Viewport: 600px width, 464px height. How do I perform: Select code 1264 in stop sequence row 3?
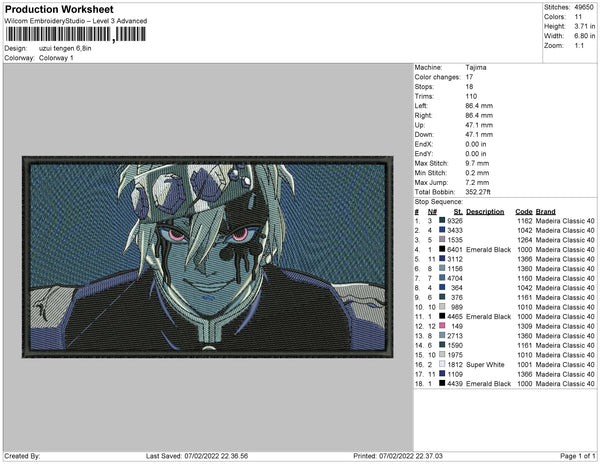[x=525, y=240]
